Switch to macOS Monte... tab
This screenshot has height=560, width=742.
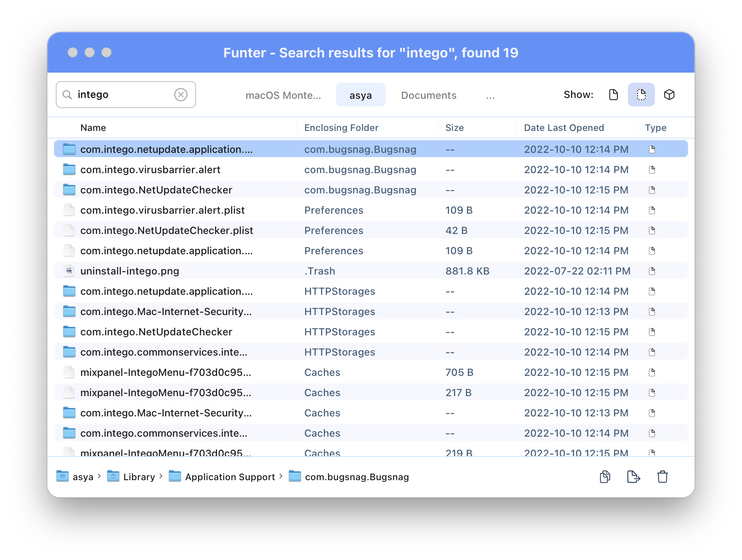pos(283,95)
